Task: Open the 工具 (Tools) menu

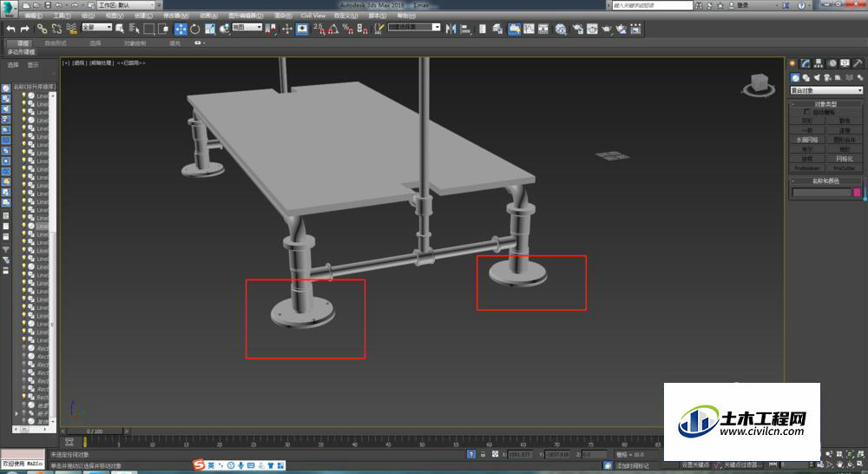Action: (62, 16)
